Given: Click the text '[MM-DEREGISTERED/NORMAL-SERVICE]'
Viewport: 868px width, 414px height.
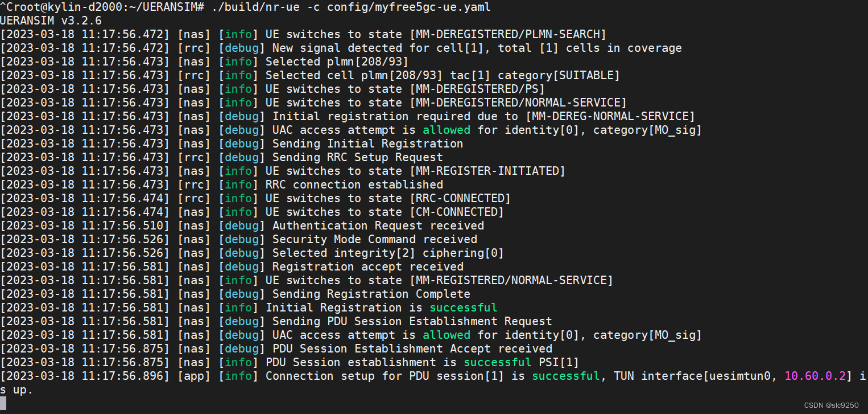Looking at the screenshot, I should tap(518, 103).
